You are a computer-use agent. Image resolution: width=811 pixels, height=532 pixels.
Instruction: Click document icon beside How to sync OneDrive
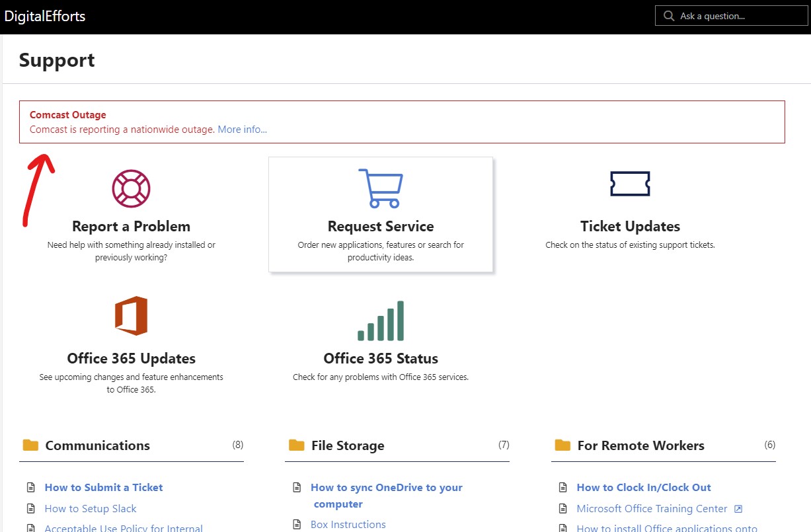pyautogui.click(x=297, y=488)
